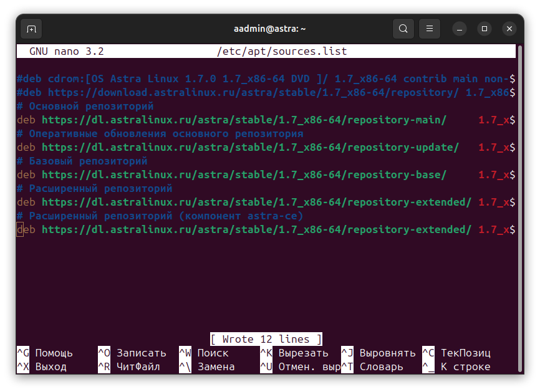Click the /etc/apt/sources.list file name
The width and height of the screenshot is (540, 392).
tap(282, 51)
